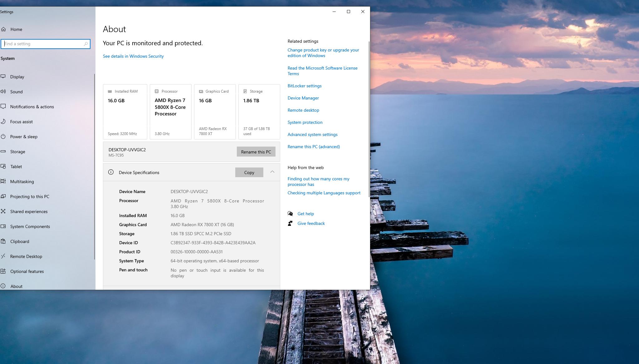Open Focus assist moon icon
Screen dimensions: 639x364
(x=3, y=122)
